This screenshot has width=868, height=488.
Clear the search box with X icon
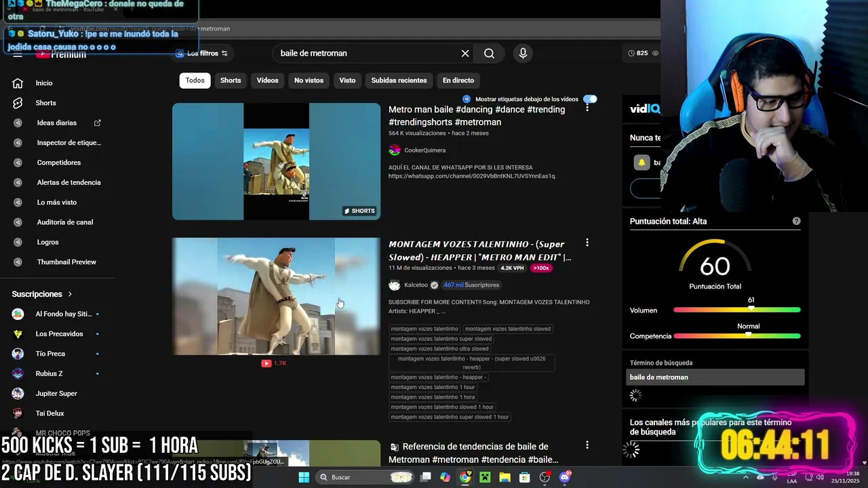click(465, 54)
